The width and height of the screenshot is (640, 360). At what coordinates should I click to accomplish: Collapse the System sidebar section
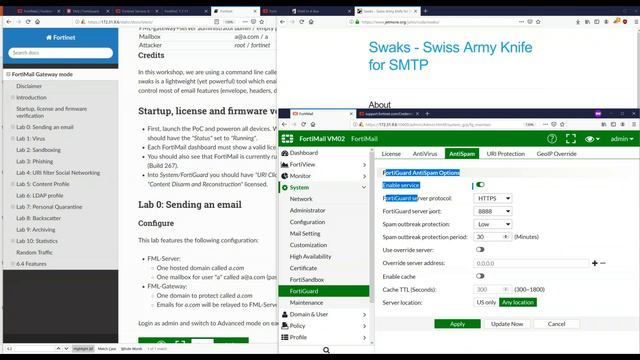click(x=364, y=187)
